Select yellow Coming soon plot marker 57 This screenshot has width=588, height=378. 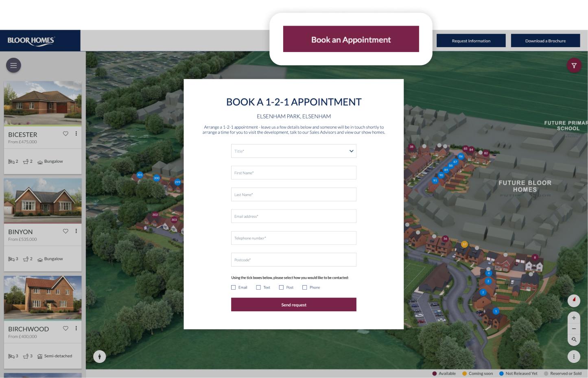pos(464,244)
